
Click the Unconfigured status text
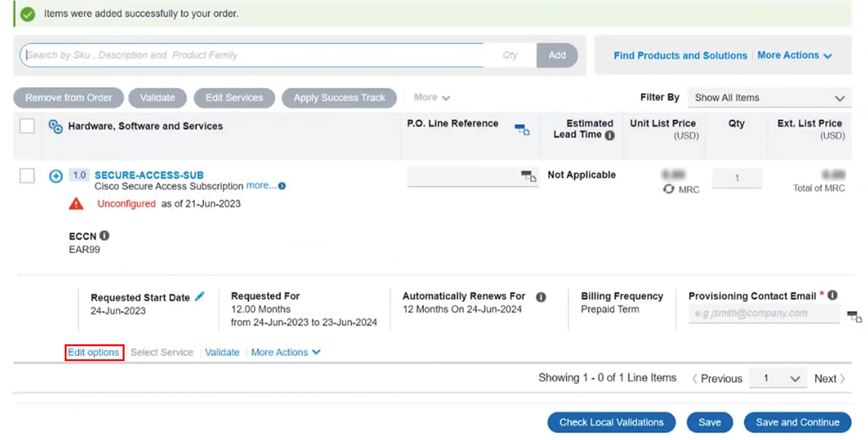pos(127,204)
